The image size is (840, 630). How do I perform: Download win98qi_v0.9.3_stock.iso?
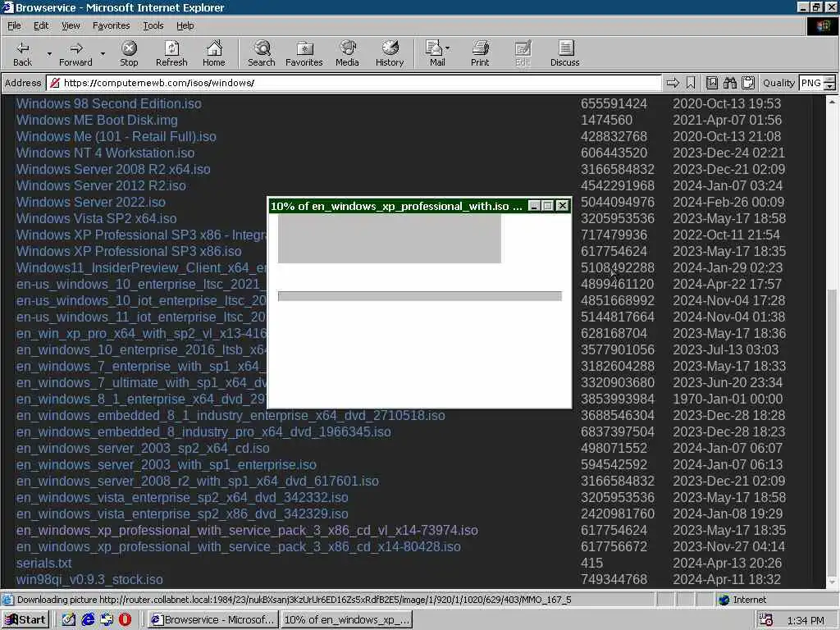pos(89,580)
